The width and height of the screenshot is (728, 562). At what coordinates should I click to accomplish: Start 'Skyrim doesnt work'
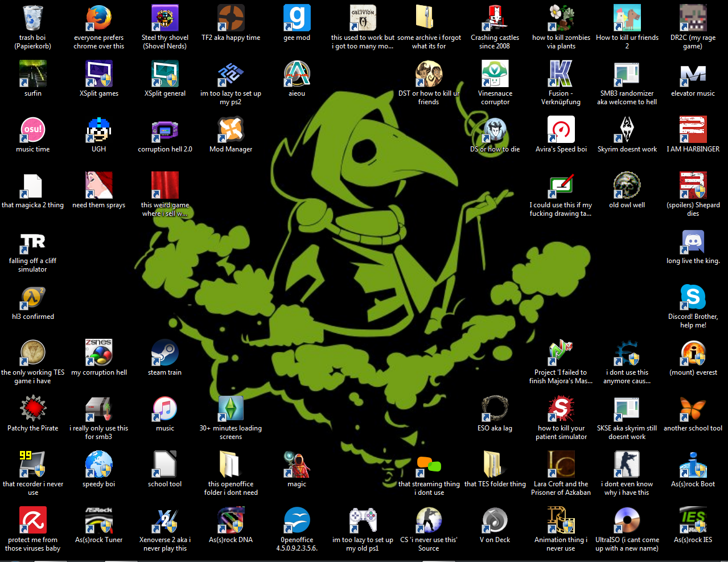(x=627, y=129)
